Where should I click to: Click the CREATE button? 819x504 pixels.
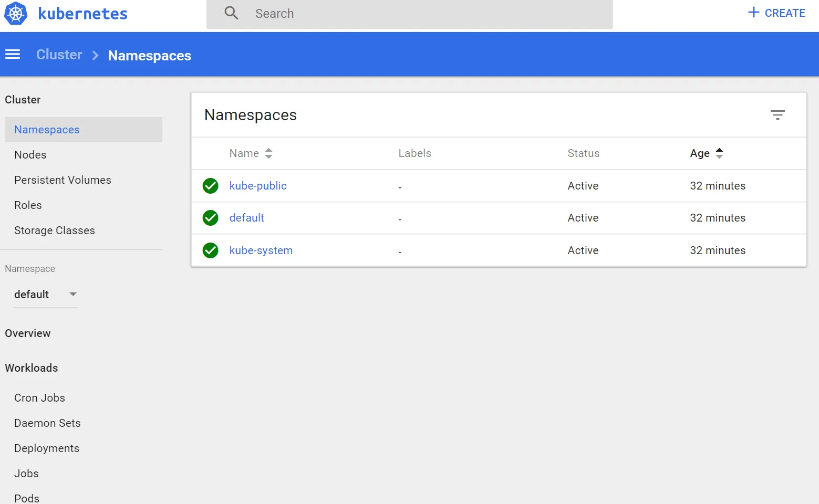(776, 13)
